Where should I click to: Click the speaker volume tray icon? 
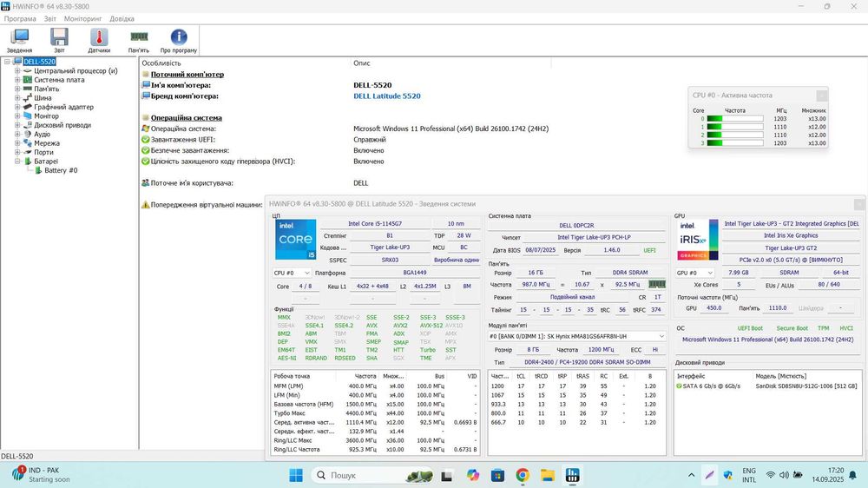tap(784, 475)
